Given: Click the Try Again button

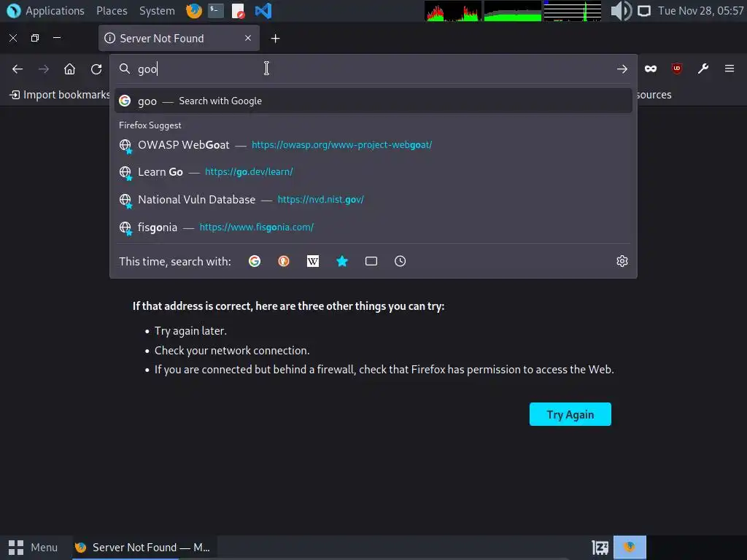Looking at the screenshot, I should point(570,414).
